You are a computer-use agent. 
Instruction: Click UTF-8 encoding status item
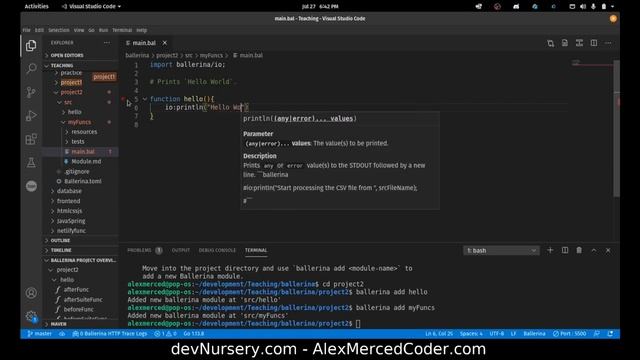click(497, 333)
